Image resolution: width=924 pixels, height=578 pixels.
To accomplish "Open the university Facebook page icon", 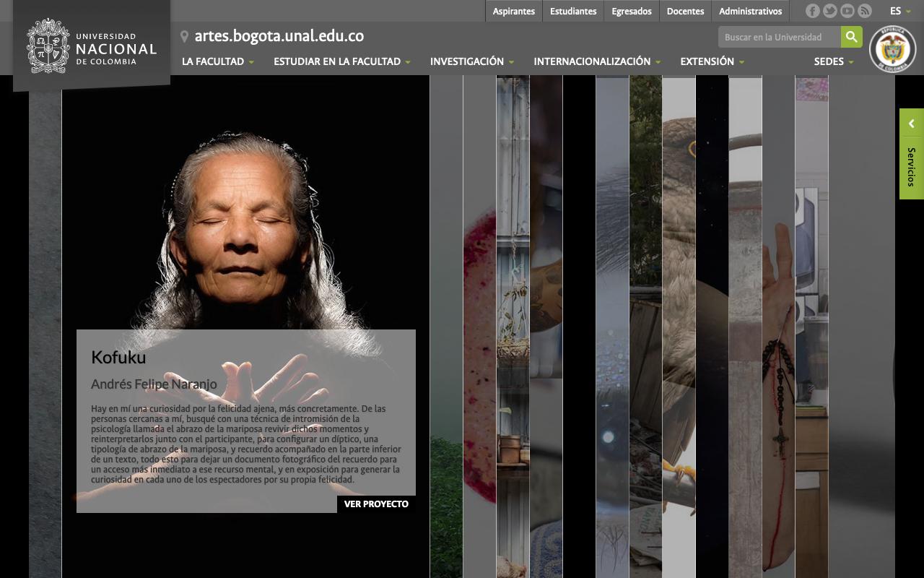I will [x=813, y=11].
